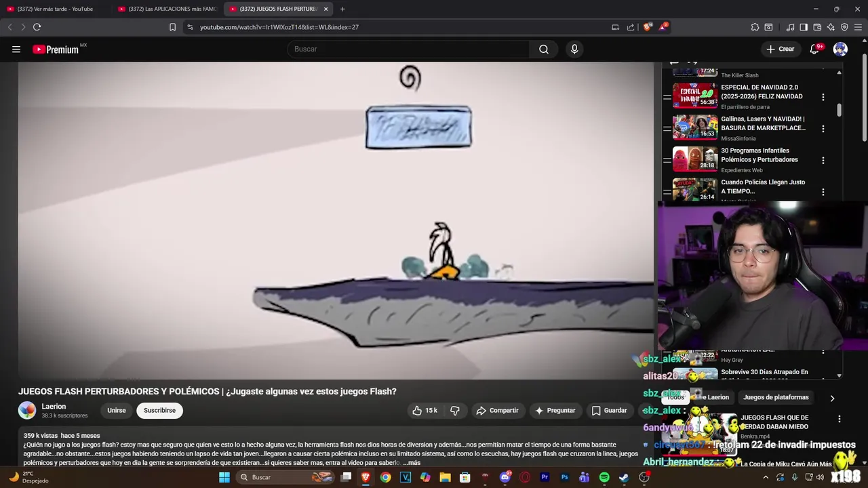Viewport: 868px width, 488px height.
Task: Show more filter chips with right arrow
Action: pyautogui.click(x=832, y=398)
